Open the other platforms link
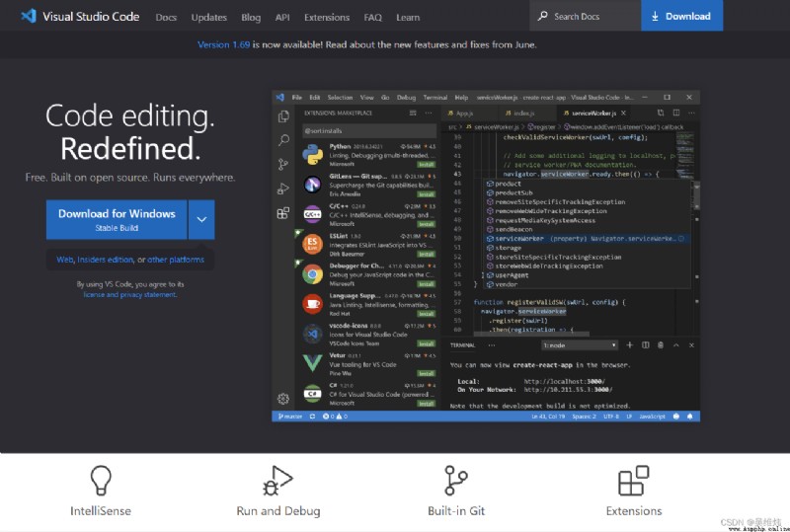 pos(176,260)
